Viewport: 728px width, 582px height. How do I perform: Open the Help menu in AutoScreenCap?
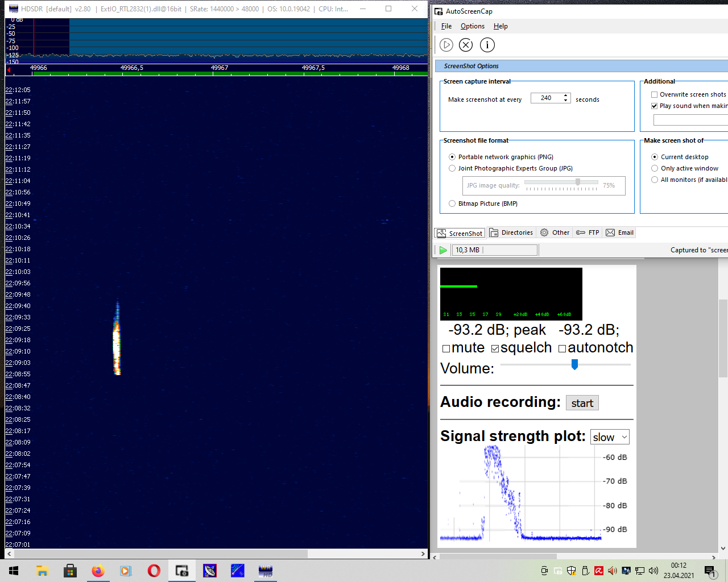click(x=500, y=26)
